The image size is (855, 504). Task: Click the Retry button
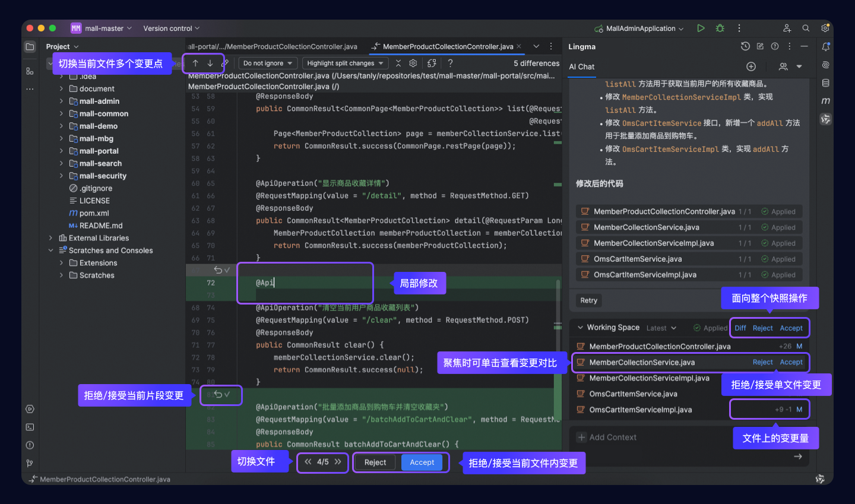(589, 300)
